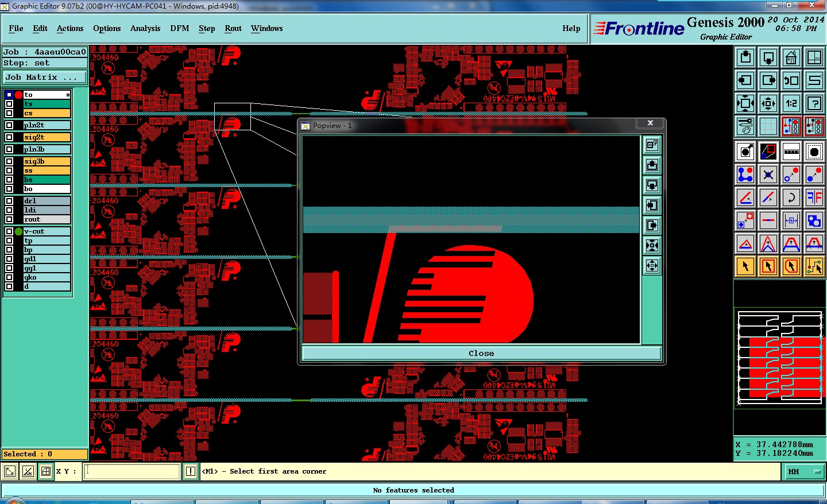
Task: Click the exclamation mark button near coordinates
Action: point(191,471)
